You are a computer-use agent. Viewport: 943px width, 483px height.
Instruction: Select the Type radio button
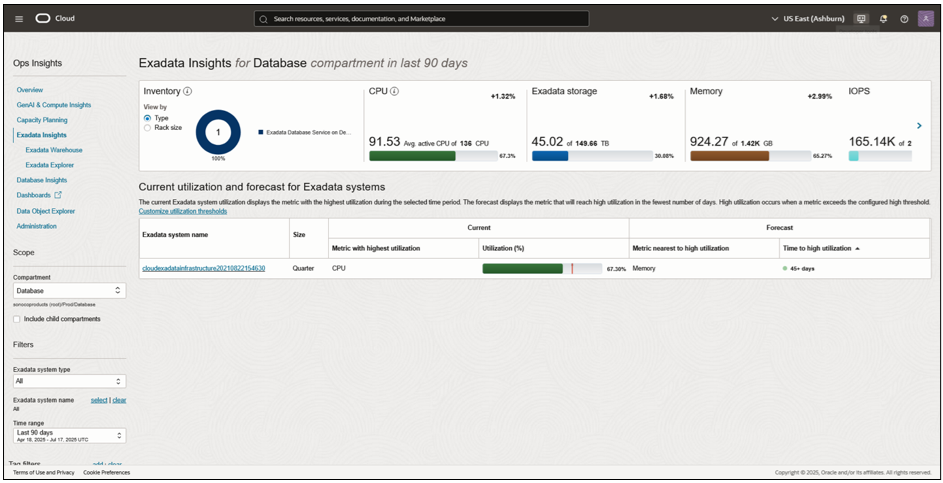click(x=147, y=118)
